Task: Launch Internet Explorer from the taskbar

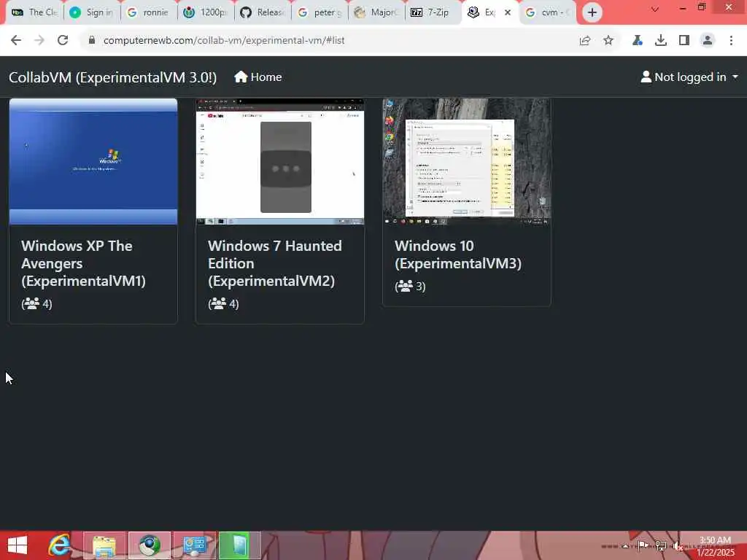Action: (60, 545)
